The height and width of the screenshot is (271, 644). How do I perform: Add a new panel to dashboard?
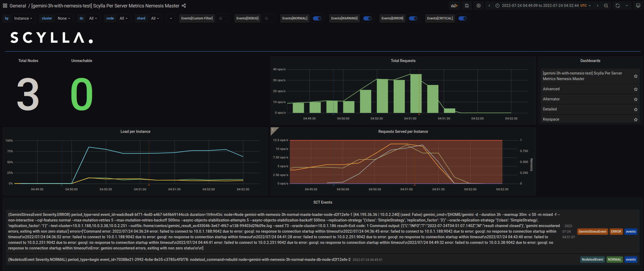point(454,6)
